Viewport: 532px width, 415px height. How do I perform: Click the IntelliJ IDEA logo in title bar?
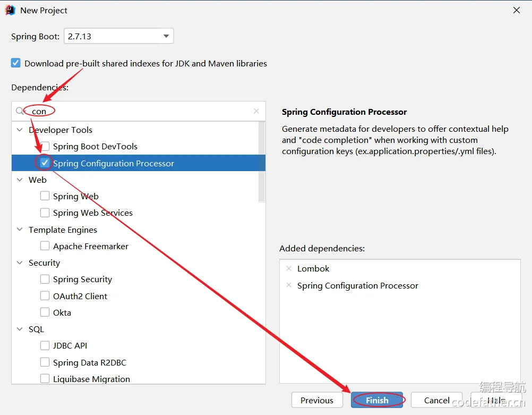(x=10, y=10)
